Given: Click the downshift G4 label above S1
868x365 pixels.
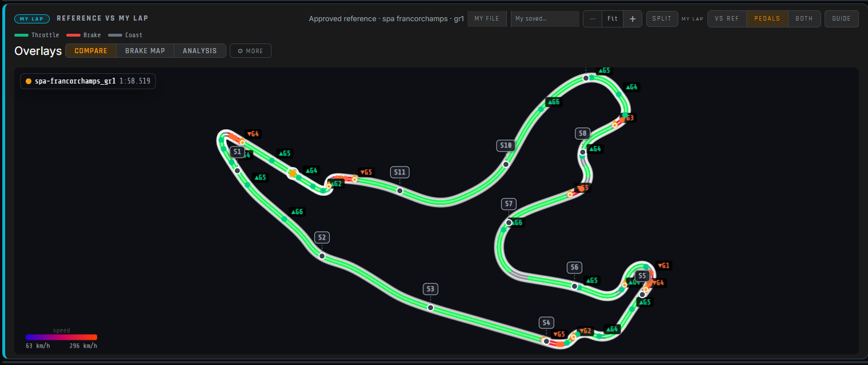Looking at the screenshot, I should 253,134.
